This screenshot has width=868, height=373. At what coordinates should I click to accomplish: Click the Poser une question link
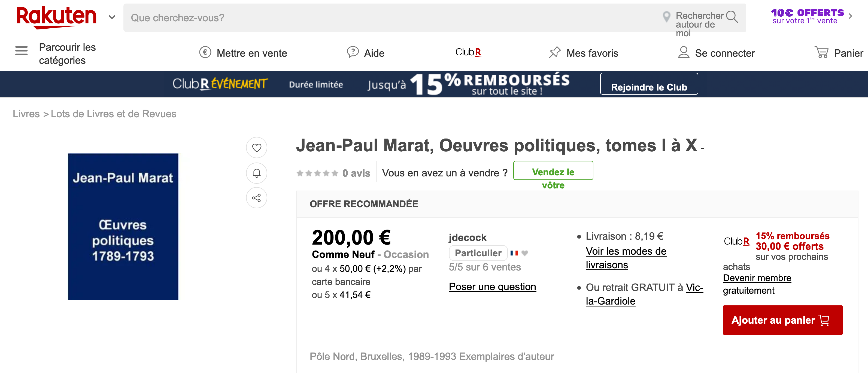(x=492, y=287)
